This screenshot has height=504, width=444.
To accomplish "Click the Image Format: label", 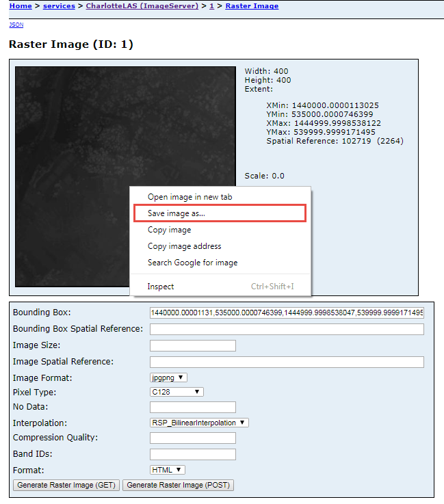I will [42, 377].
